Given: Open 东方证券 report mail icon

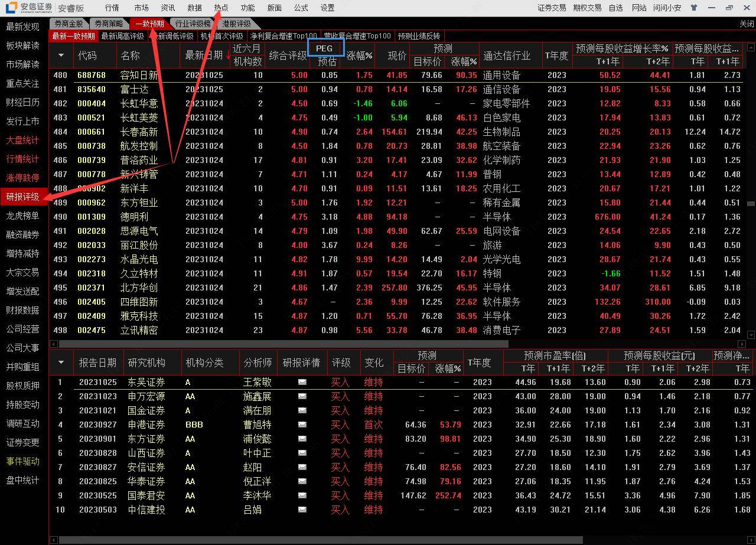Looking at the screenshot, I should [302, 439].
